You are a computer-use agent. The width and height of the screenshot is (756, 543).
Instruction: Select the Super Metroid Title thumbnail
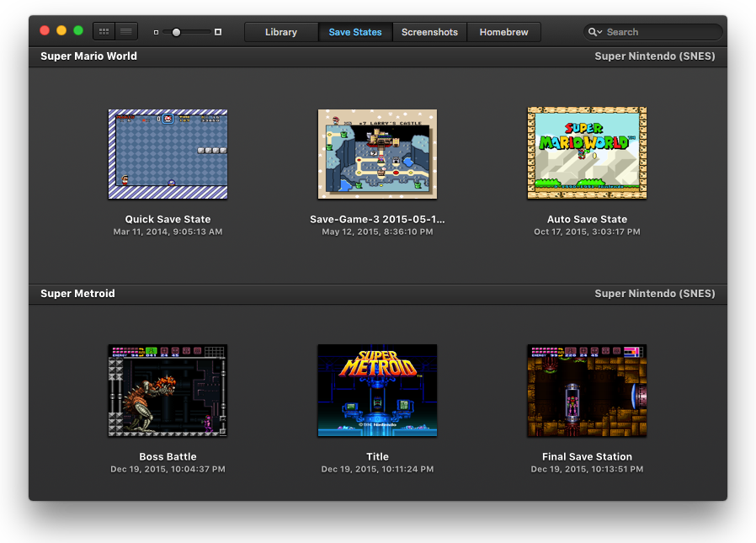377,391
